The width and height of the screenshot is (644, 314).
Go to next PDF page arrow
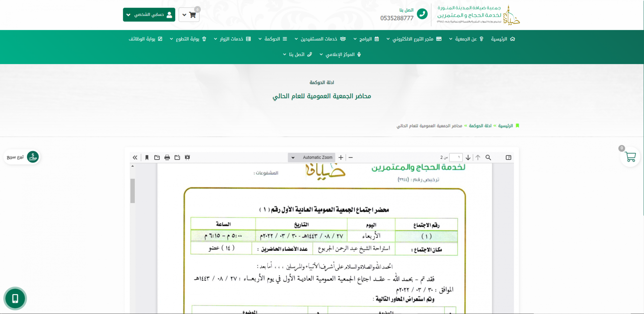tap(468, 157)
